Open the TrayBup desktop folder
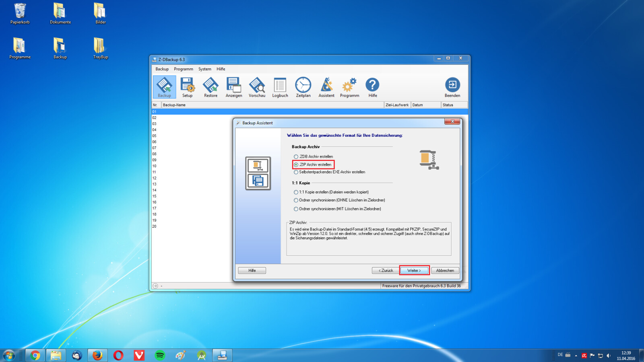Screen dimensions: 644x362 pyautogui.click(x=100, y=48)
